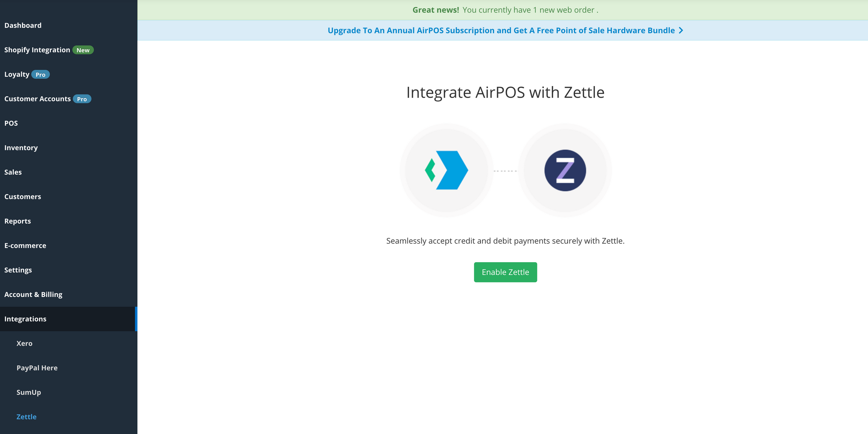Open the Reports section
This screenshot has height=434, width=868.
tap(17, 221)
